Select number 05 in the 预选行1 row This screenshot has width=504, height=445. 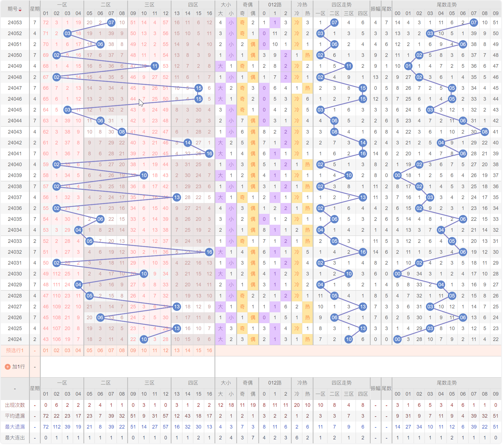click(90, 350)
